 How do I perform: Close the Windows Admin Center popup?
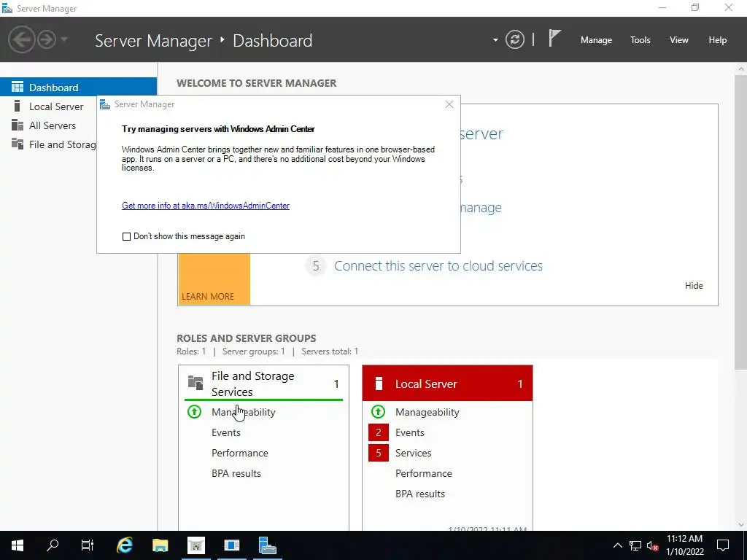[449, 104]
